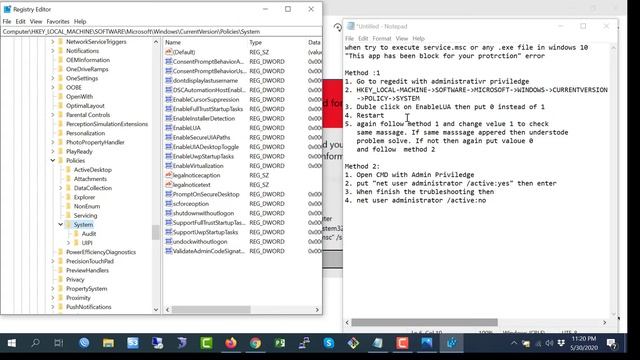Expand the DataCollection tree node
The width and height of the screenshot is (640, 360).
(x=60, y=188)
